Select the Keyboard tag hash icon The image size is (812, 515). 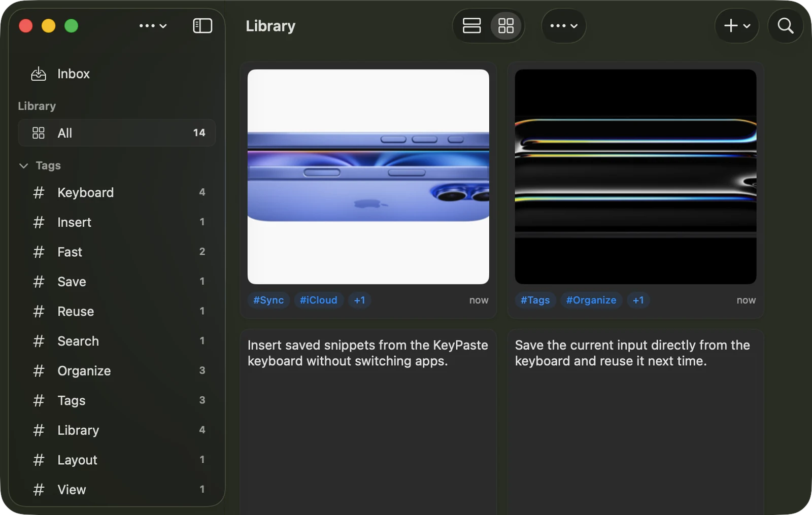(x=39, y=193)
